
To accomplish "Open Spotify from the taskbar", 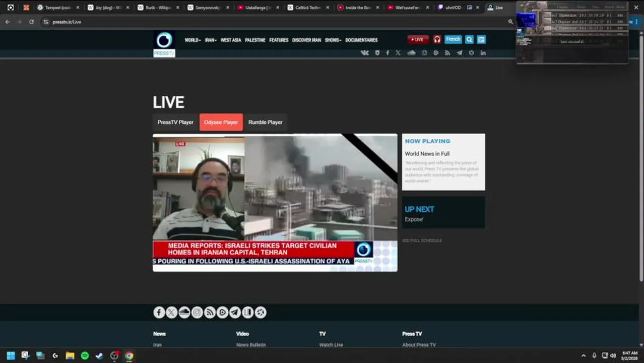I will [x=85, y=355].
